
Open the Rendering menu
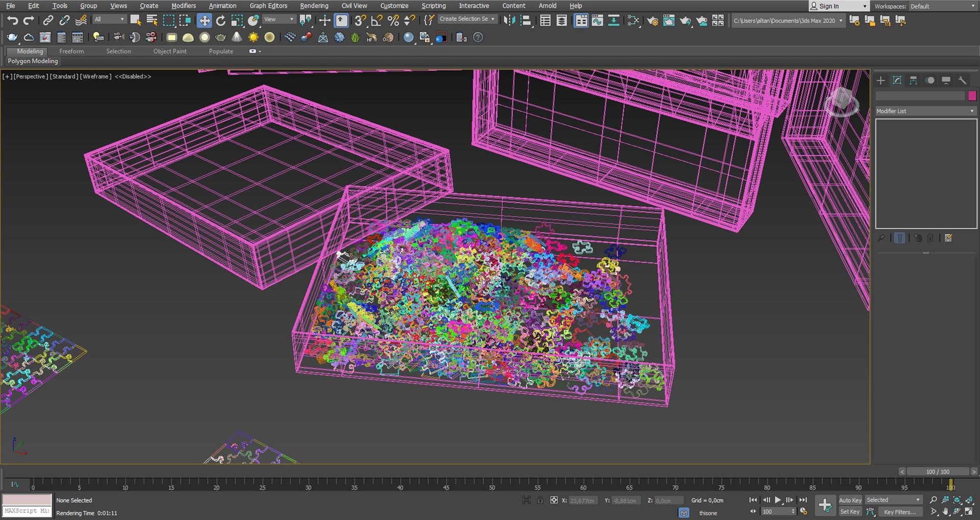(x=314, y=6)
